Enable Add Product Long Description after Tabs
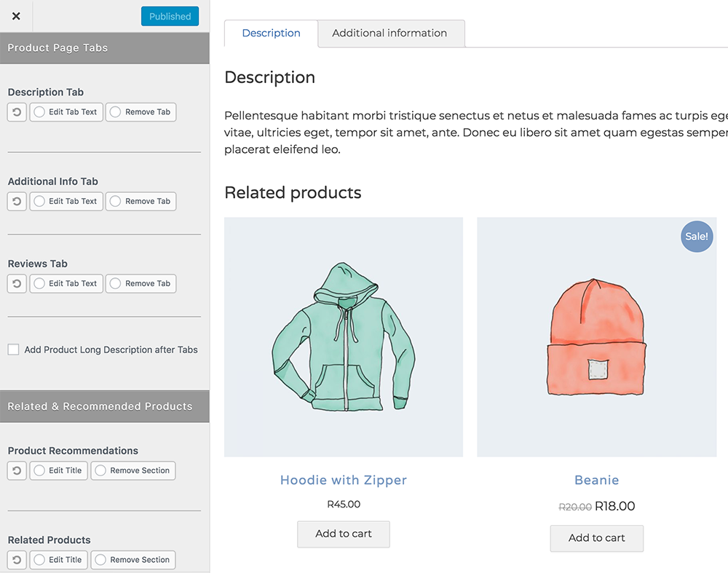This screenshot has width=728, height=573. [14, 350]
